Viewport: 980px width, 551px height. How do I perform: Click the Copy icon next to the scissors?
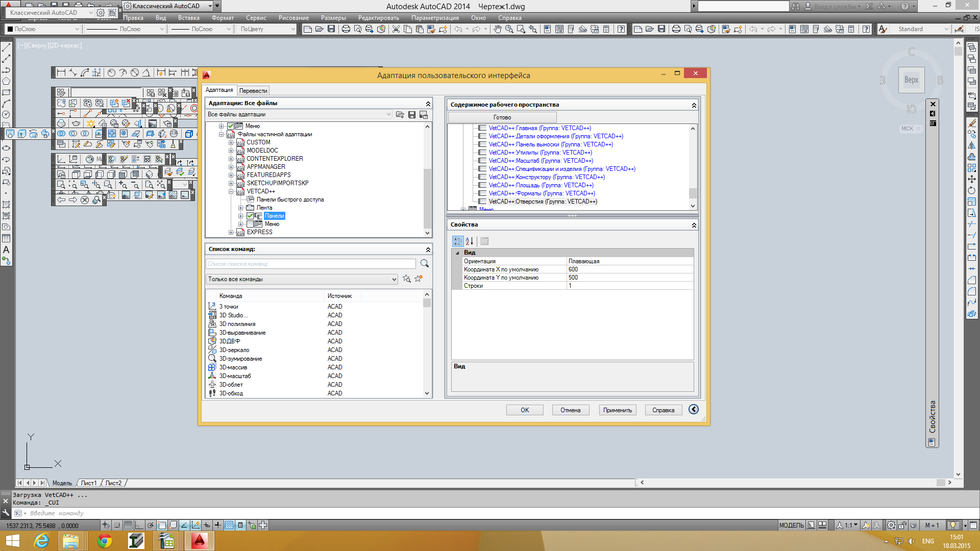tap(407, 29)
